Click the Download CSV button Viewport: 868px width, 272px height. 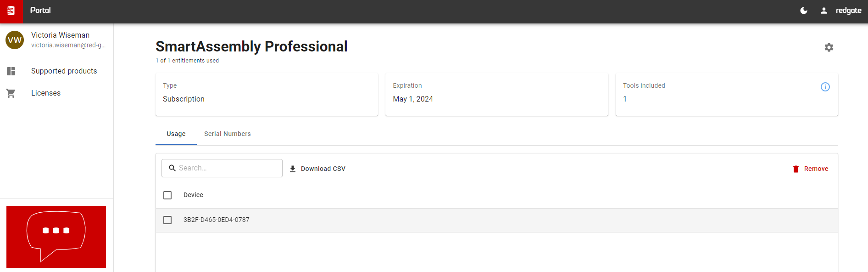coord(317,169)
